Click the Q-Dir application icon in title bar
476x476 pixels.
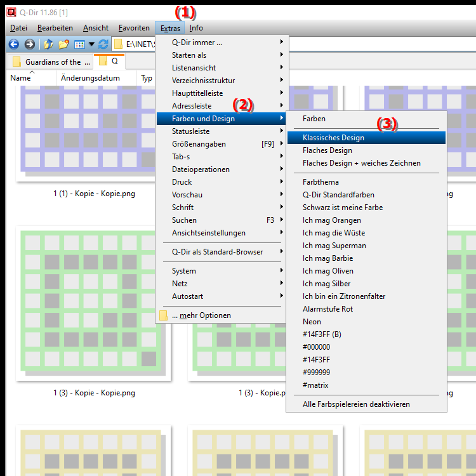(11, 12)
